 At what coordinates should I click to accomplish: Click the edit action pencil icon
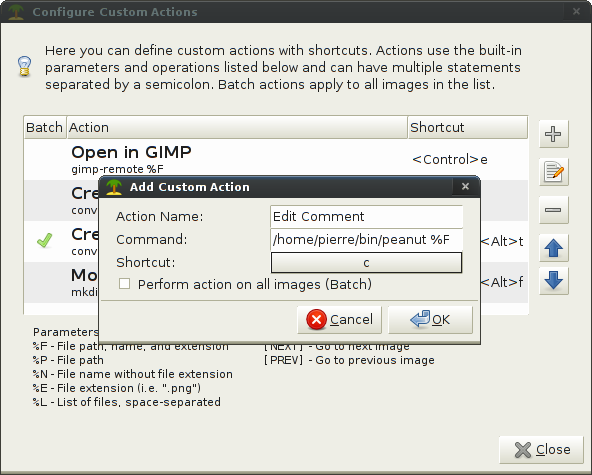(x=553, y=172)
